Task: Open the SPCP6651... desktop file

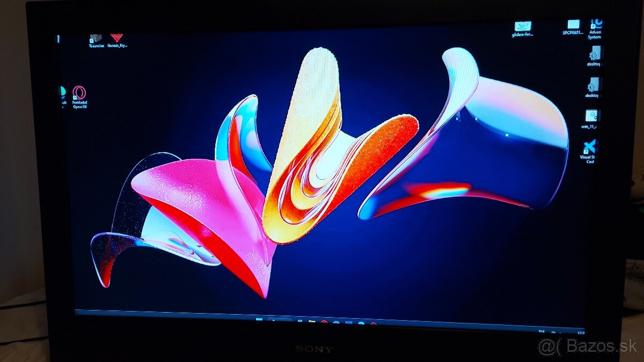Action: 573,27
